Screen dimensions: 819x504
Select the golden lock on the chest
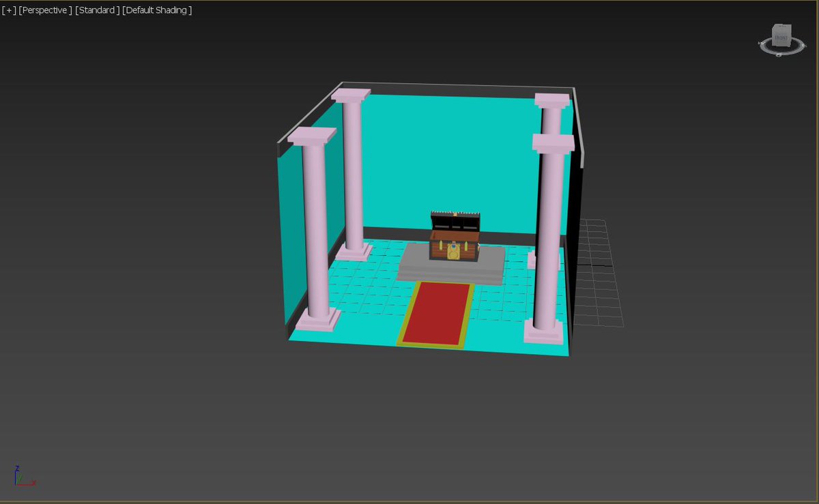coord(453,252)
